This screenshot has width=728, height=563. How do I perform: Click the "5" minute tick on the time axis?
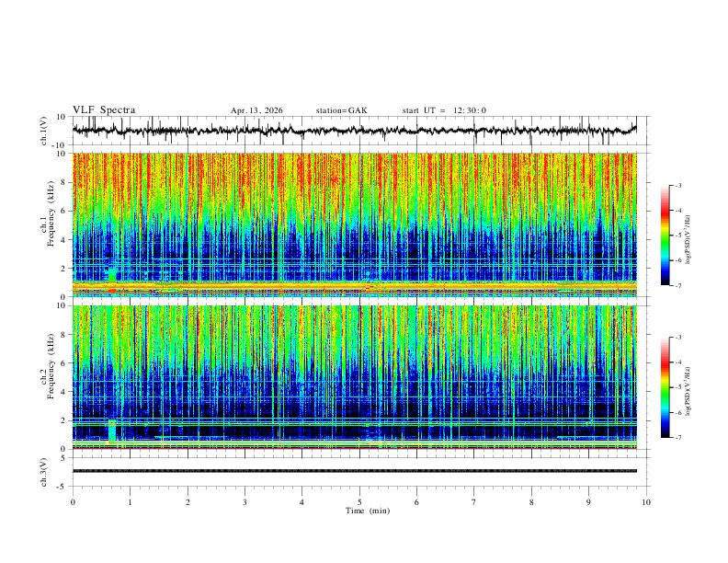tap(359, 502)
